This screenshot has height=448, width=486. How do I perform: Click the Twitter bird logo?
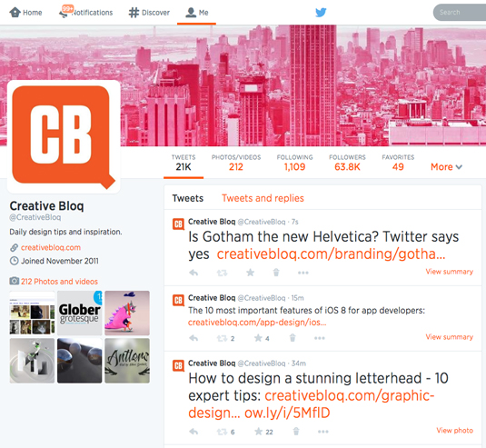[x=321, y=13]
